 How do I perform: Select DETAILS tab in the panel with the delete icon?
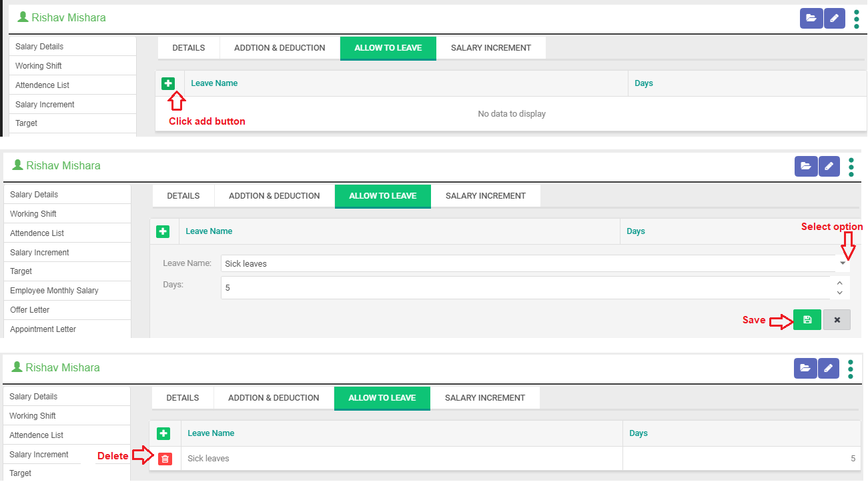coord(182,398)
